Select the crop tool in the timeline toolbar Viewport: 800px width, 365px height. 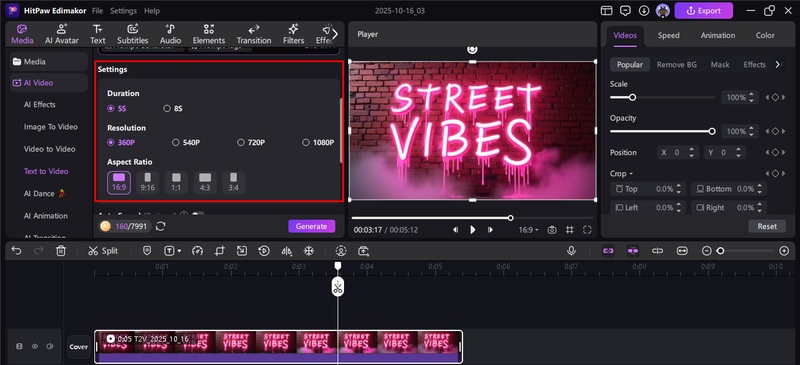pyautogui.click(x=219, y=251)
